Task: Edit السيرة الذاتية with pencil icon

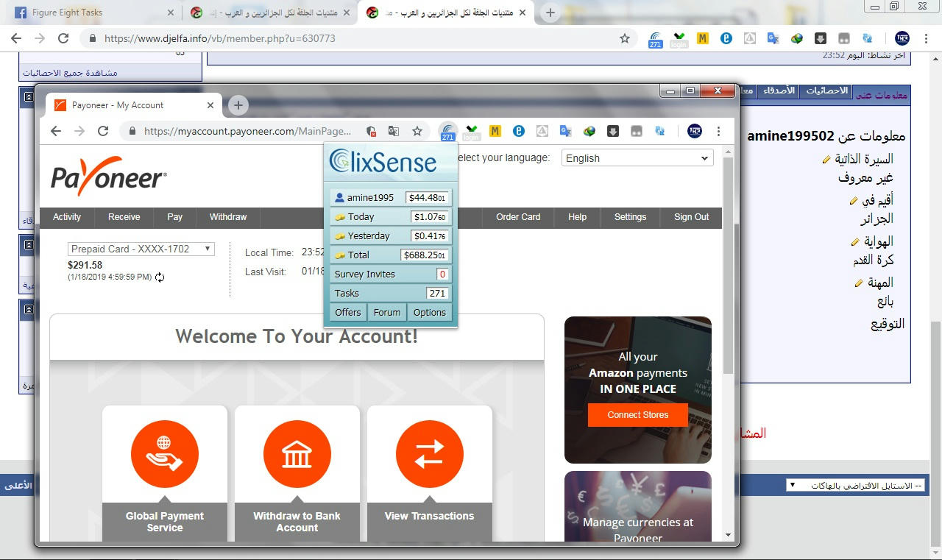Action: (x=826, y=159)
